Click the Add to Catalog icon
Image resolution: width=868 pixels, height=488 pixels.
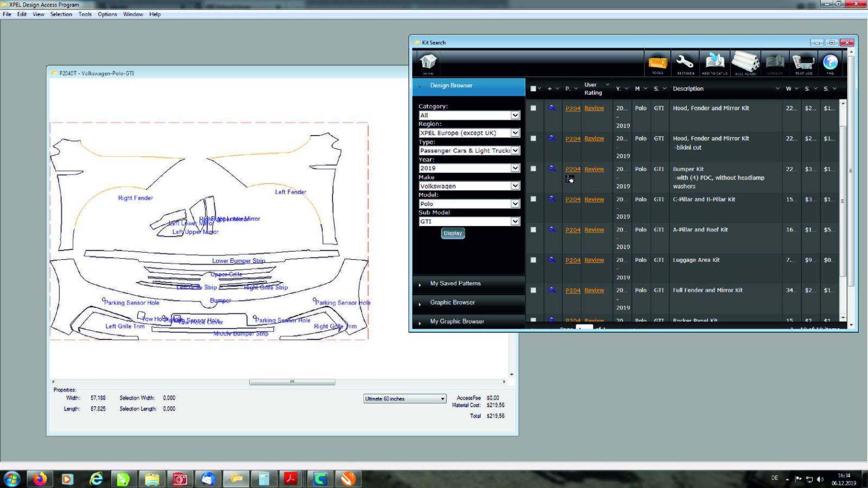click(714, 63)
